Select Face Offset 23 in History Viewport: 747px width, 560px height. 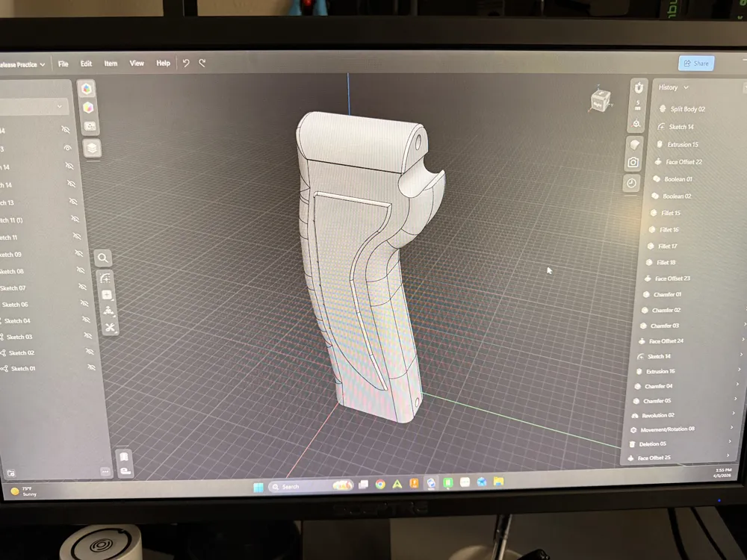[x=666, y=279]
